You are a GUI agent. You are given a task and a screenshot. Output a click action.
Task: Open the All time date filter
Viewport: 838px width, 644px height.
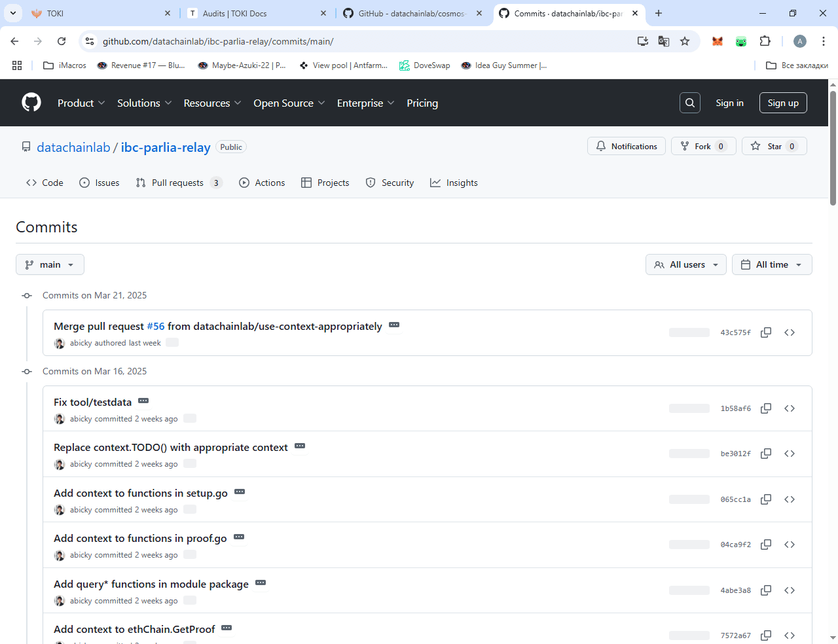tap(772, 264)
